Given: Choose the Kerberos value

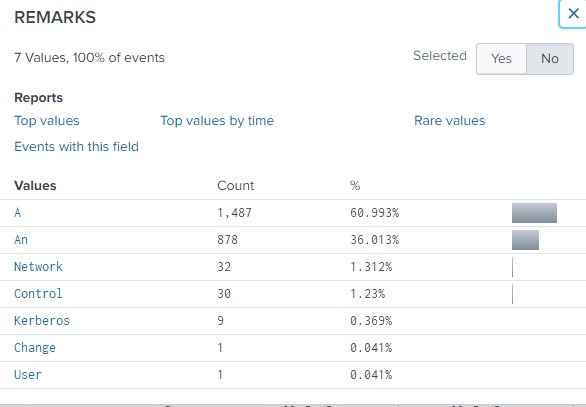Looking at the screenshot, I should click(42, 321).
